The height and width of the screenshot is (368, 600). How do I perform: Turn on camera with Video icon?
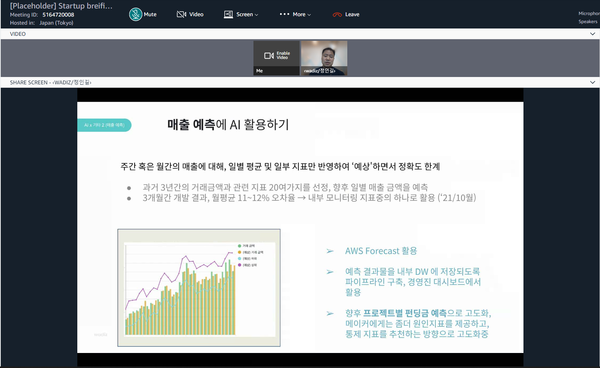coord(181,15)
